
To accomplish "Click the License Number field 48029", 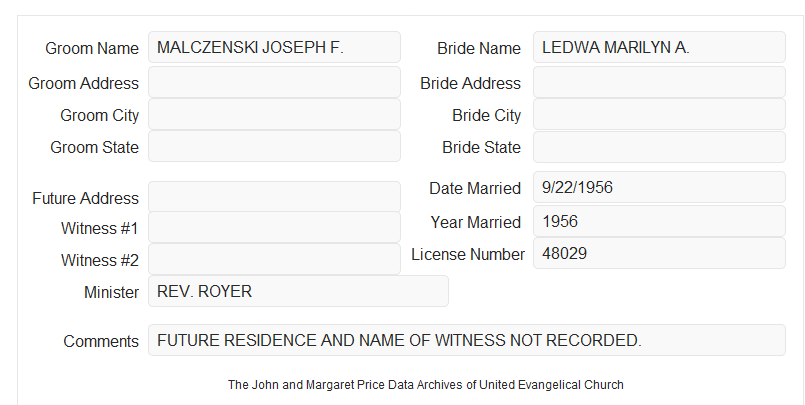I will 659,253.
